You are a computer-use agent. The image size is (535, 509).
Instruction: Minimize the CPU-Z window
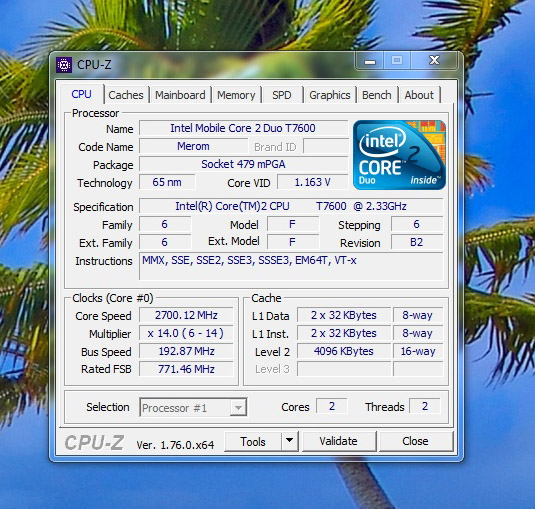tap(370, 61)
